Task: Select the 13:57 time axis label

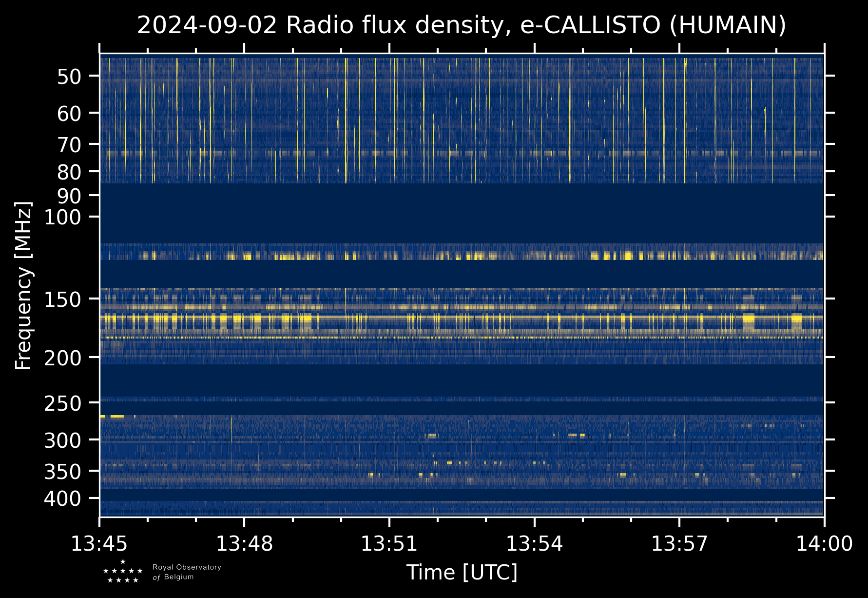Action: tap(679, 543)
